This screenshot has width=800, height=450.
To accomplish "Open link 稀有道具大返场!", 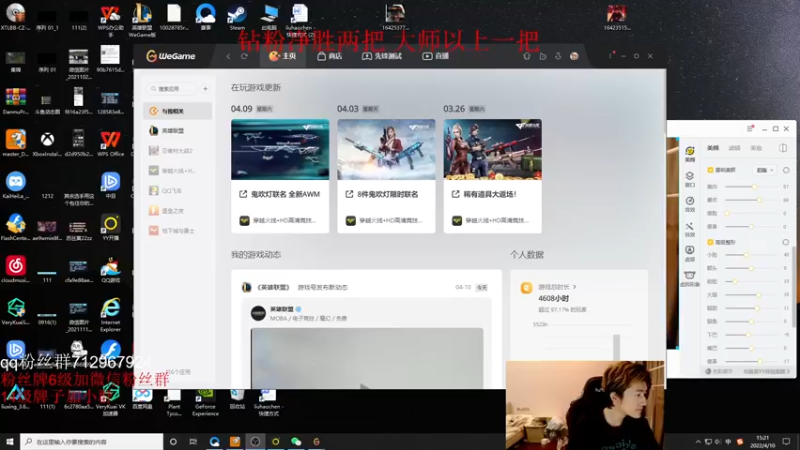I will click(x=484, y=194).
